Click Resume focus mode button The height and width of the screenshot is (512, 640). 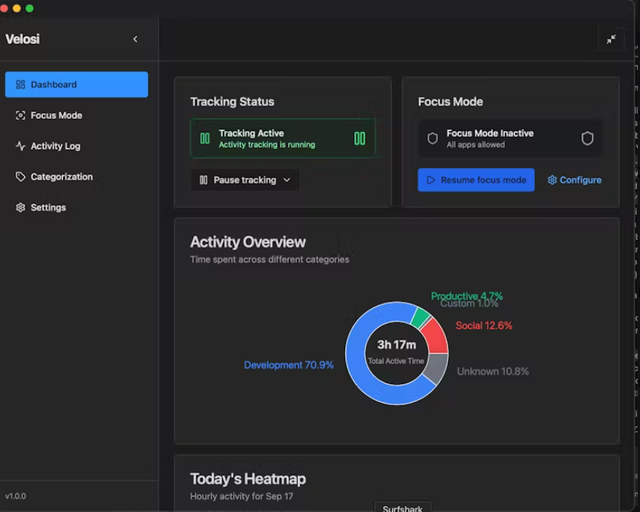coord(476,180)
